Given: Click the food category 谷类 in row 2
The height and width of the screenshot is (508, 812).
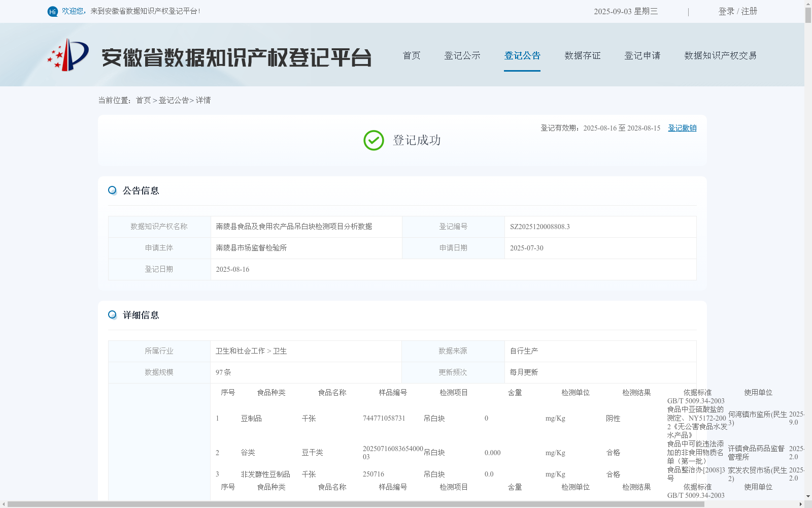Looking at the screenshot, I should coord(248,453).
